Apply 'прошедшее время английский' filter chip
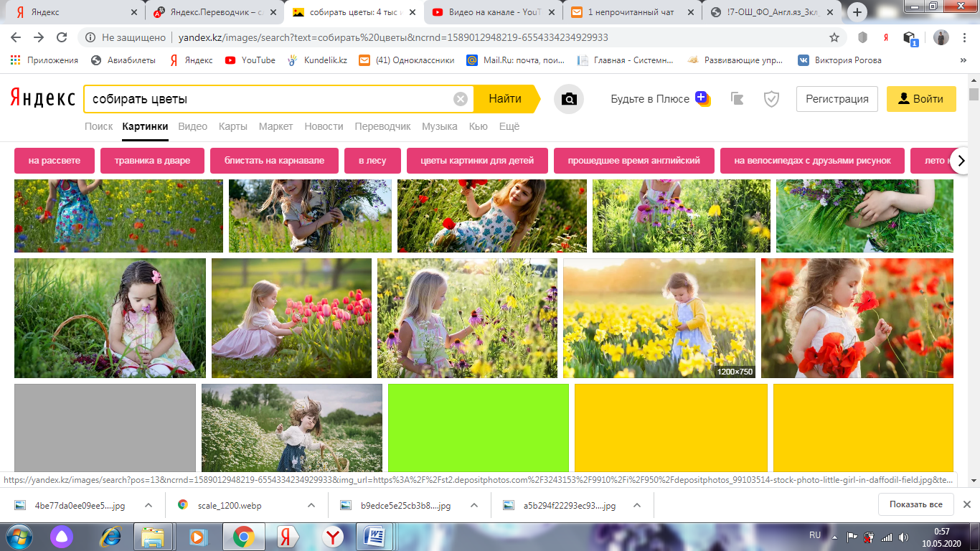 click(634, 161)
